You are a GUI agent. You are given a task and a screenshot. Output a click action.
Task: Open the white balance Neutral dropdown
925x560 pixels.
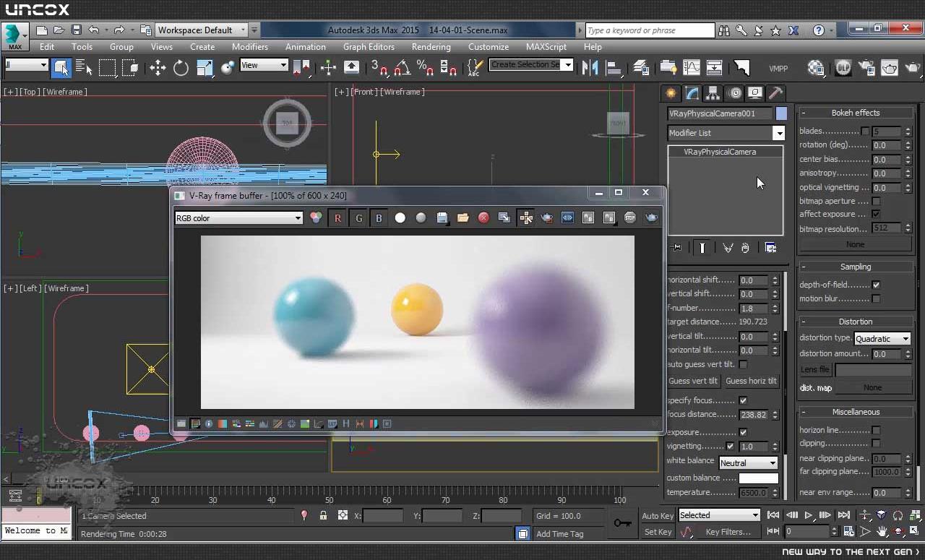748,463
